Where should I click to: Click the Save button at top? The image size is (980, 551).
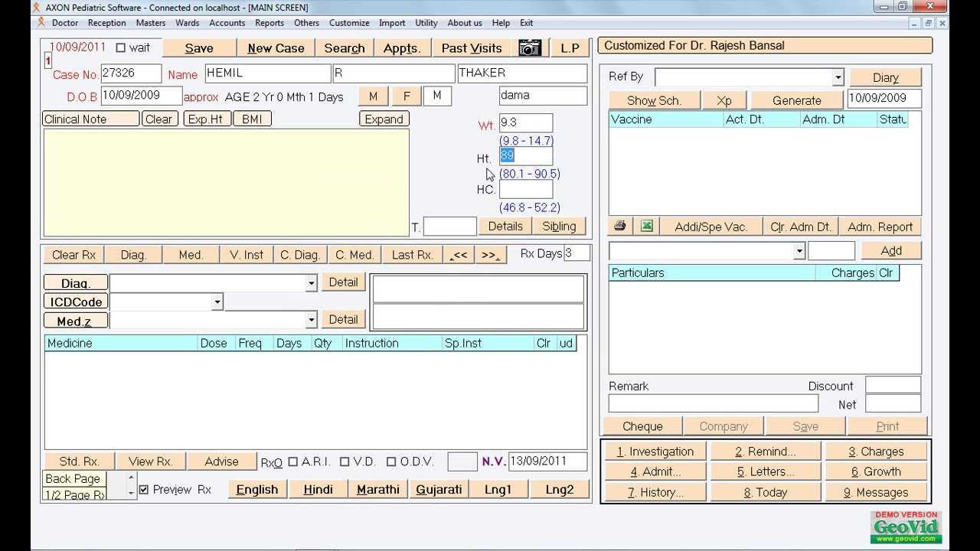coord(199,48)
